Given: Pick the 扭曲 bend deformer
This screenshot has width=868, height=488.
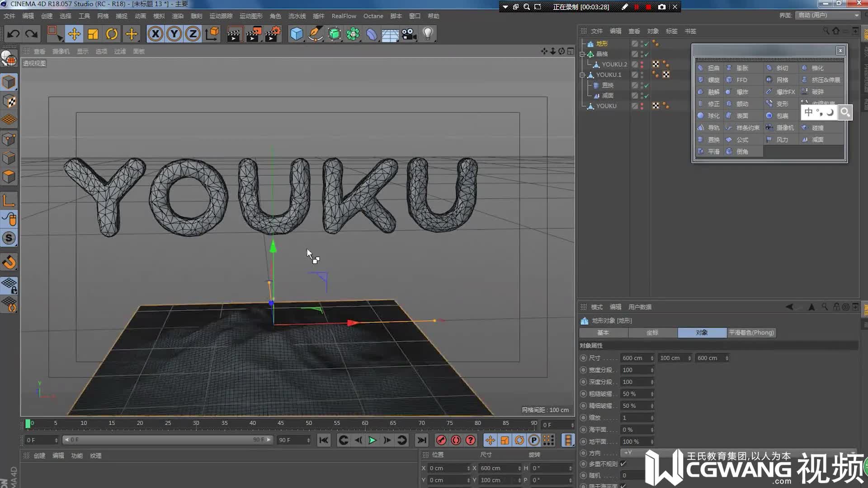Looking at the screenshot, I should 713,68.
